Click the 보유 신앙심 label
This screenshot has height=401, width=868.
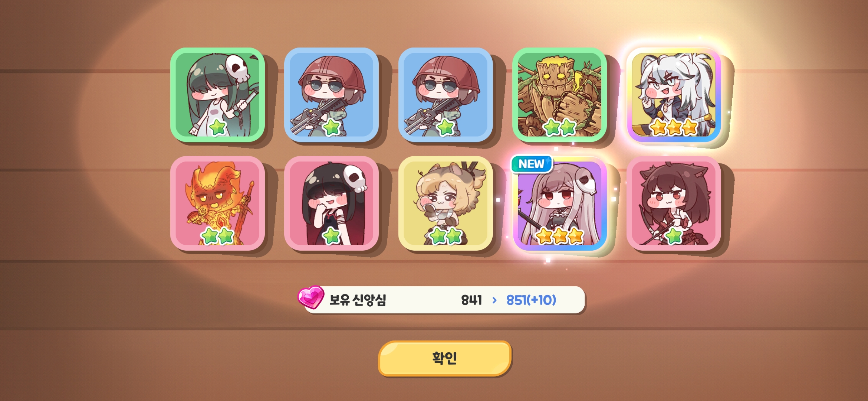358,300
